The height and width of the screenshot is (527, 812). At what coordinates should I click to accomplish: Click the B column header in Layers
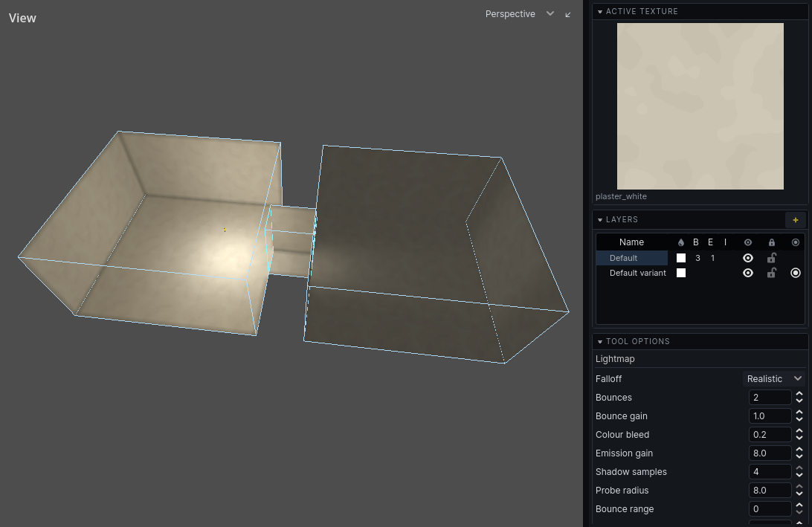point(696,242)
